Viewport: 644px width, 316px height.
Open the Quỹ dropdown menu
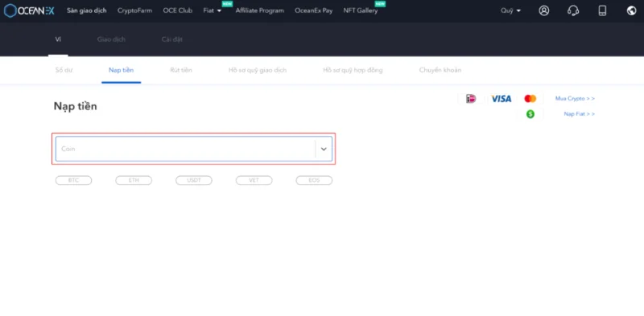click(510, 10)
